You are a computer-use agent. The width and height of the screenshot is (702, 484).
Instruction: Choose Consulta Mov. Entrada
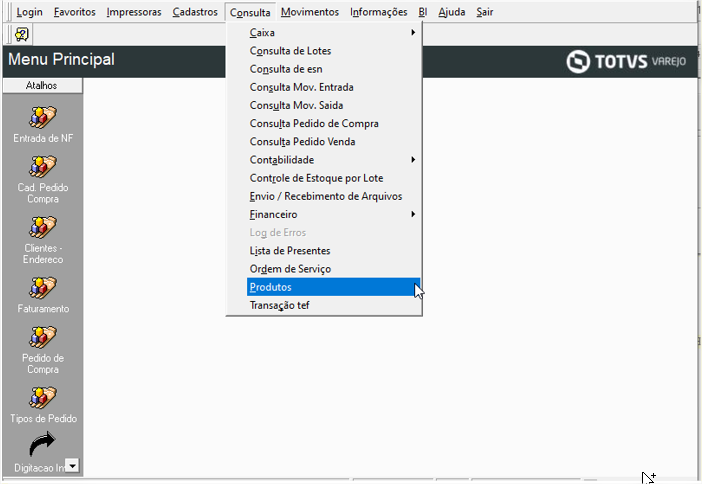click(334, 87)
